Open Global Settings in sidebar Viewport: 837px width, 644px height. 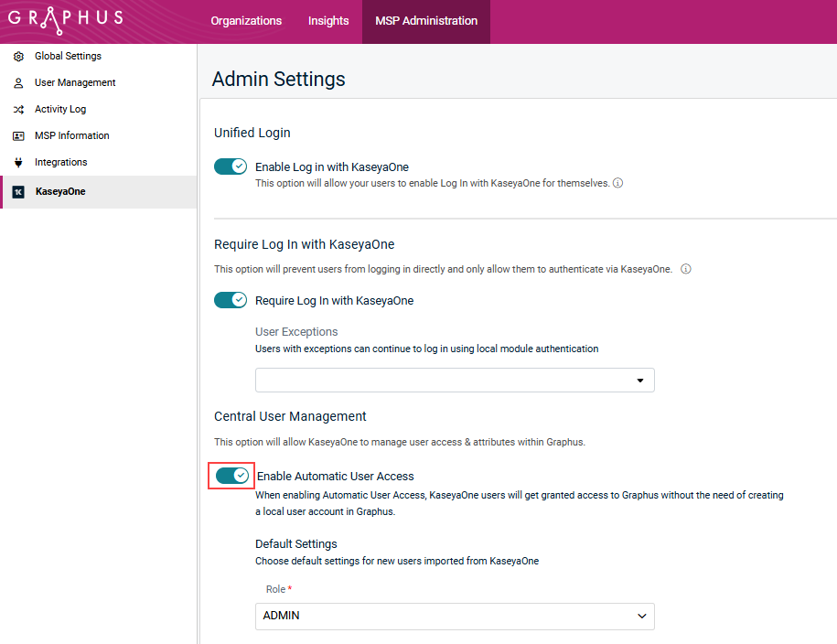68,56
